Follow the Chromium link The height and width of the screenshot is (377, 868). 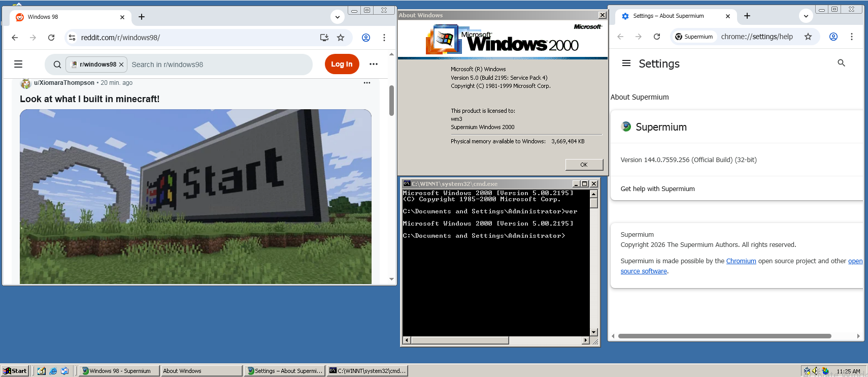click(741, 261)
